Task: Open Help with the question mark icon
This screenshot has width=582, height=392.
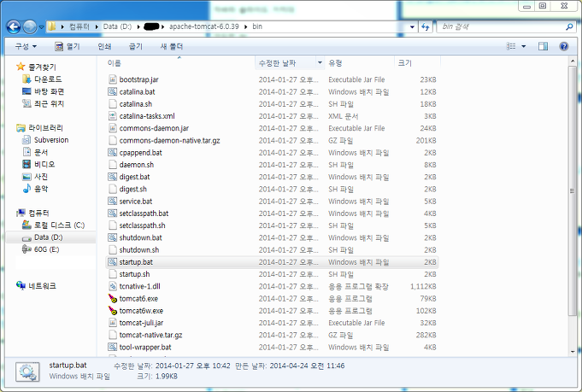Action: [564, 46]
